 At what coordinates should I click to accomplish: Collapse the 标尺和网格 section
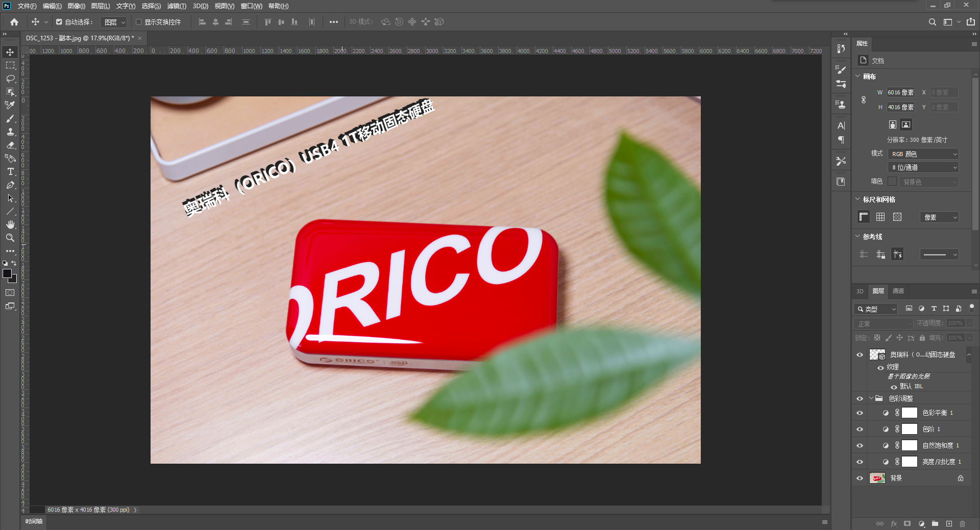click(857, 199)
